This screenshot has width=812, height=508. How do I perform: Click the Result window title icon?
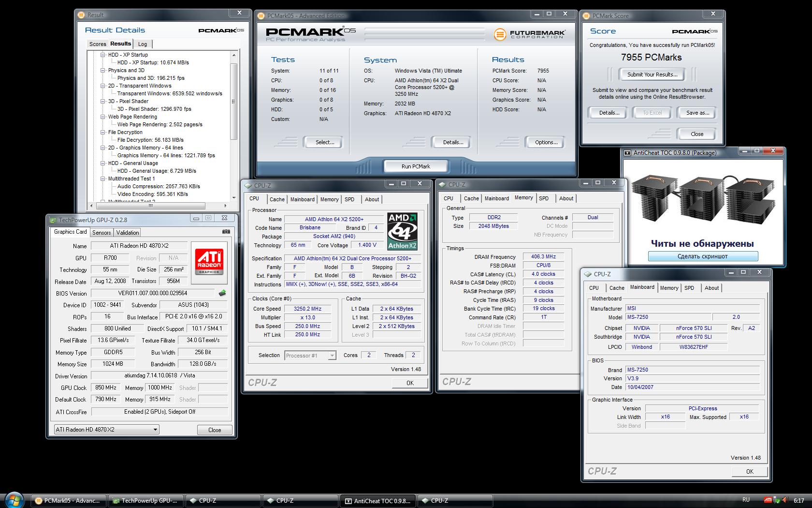pos(81,15)
